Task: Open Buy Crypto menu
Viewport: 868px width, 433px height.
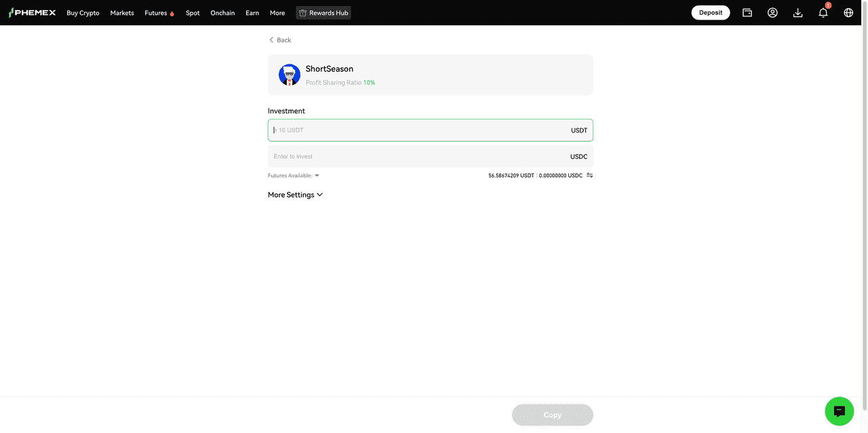Action: 83,13
